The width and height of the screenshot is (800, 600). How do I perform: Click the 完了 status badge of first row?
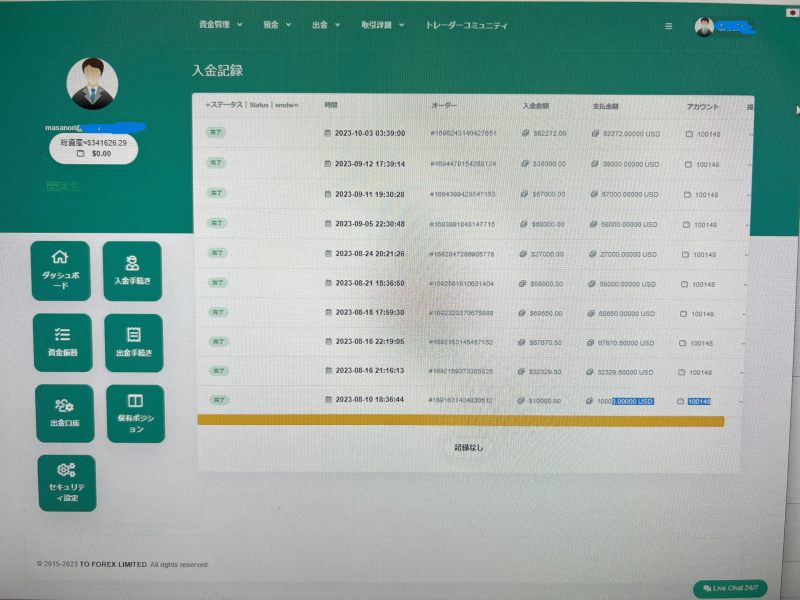pos(216,132)
